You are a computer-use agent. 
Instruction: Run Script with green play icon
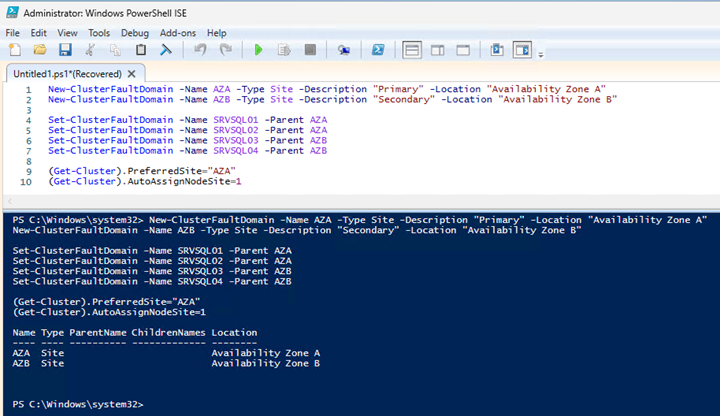[x=259, y=50]
